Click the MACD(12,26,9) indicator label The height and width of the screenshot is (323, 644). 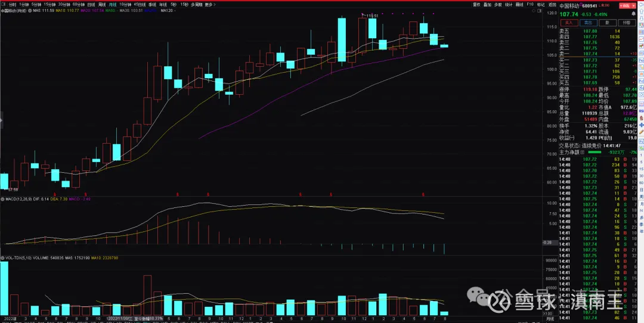coord(18,199)
